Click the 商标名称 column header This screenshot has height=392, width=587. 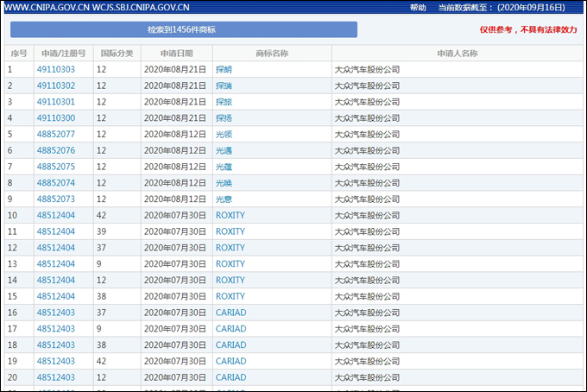coord(272,54)
